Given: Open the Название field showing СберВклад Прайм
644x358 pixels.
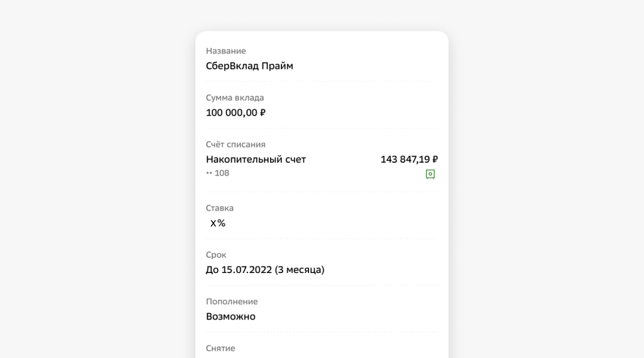Looking at the screenshot, I should point(250,66).
